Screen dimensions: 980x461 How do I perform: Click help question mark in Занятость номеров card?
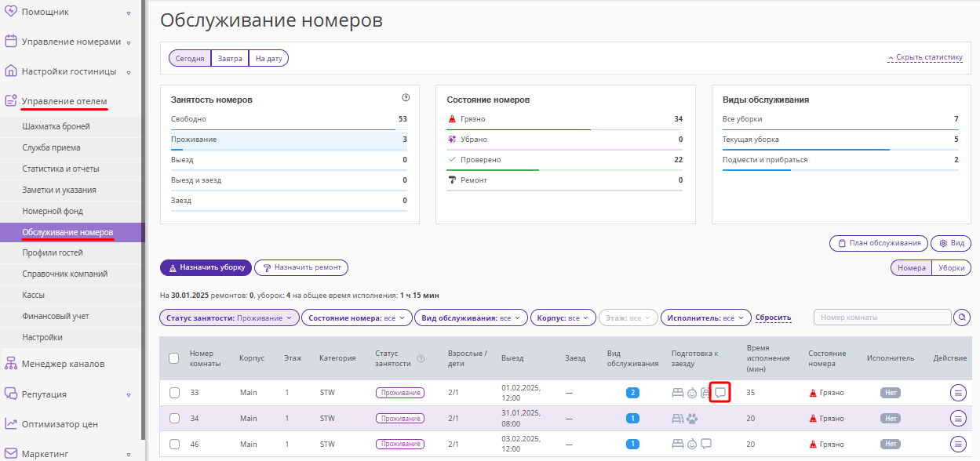click(x=406, y=98)
